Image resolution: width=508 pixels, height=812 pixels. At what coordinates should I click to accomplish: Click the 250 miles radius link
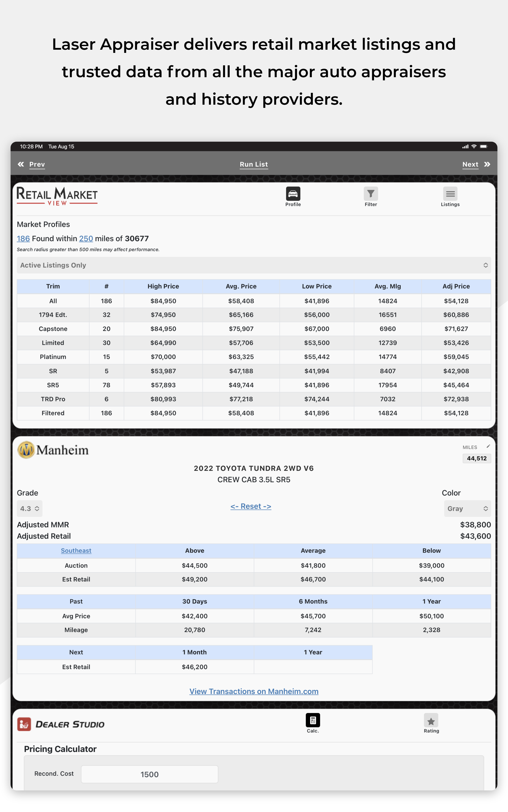(x=86, y=239)
